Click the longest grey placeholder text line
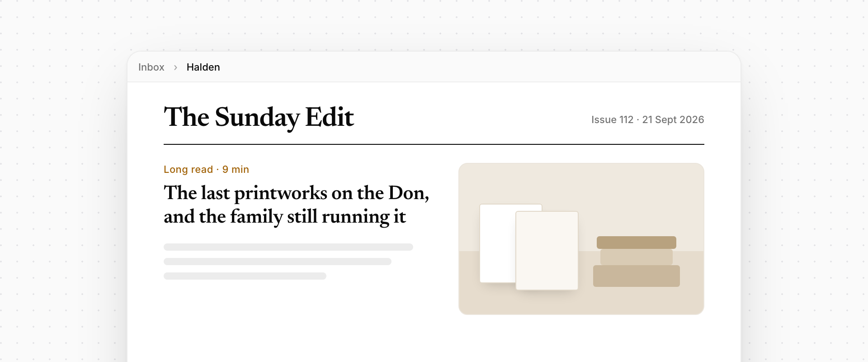Image resolution: width=868 pixels, height=362 pixels. [288, 247]
